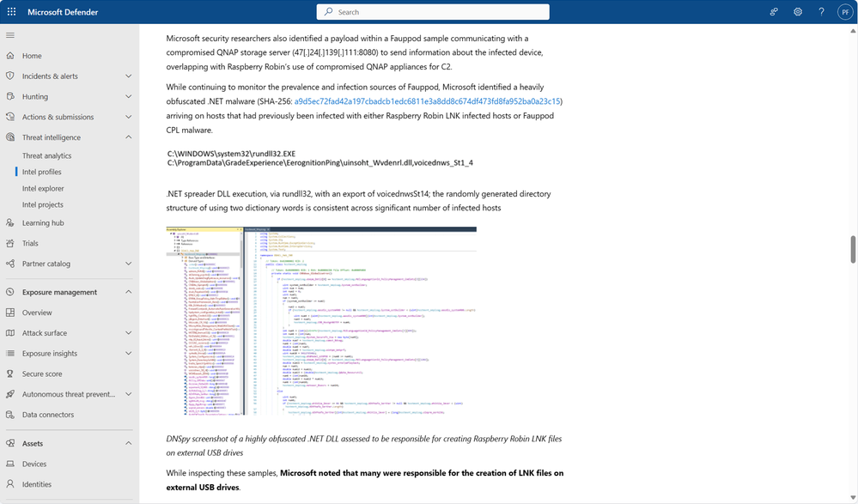The width and height of the screenshot is (858, 504).
Task: Click the Secure score trophy icon
Action: (10, 373)
